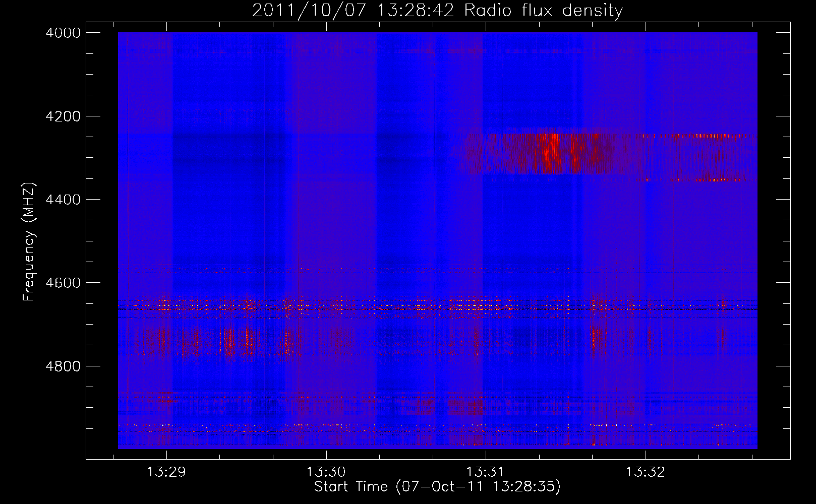This screenshot has width=816, height=504.
Task: Click the 4400 frequency tick label
Action: [63, 200]
